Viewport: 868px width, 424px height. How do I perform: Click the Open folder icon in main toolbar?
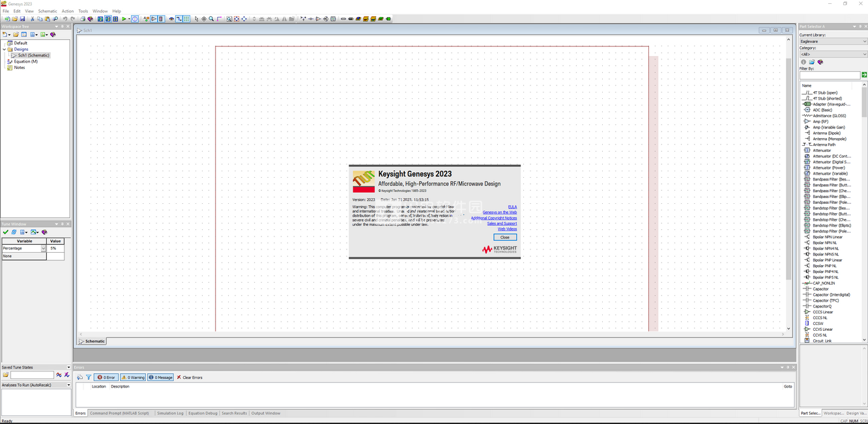click(15, 19)
